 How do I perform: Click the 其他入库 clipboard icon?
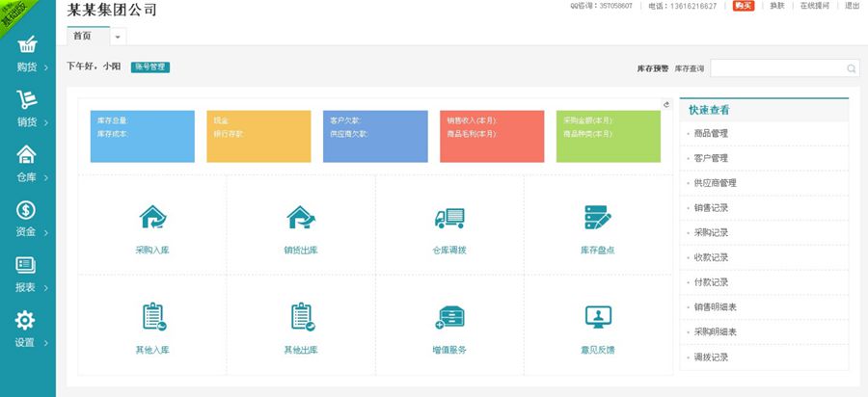pyautogui.click(x=152, y=317)
